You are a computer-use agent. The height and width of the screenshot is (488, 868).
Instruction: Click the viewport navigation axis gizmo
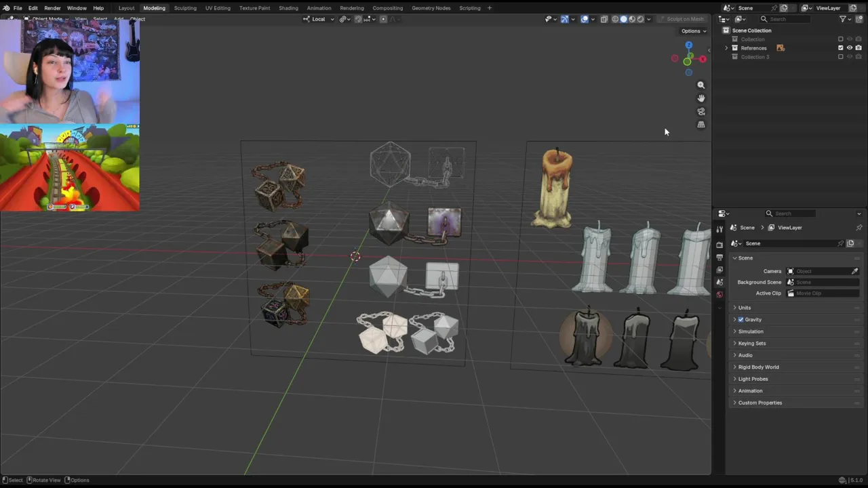coord(688,59)
